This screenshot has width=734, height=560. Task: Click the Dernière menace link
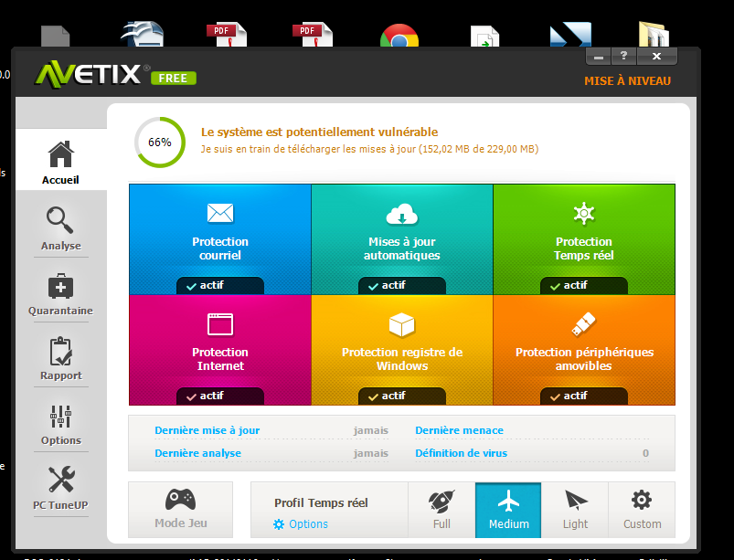click(x=459, y=430)
